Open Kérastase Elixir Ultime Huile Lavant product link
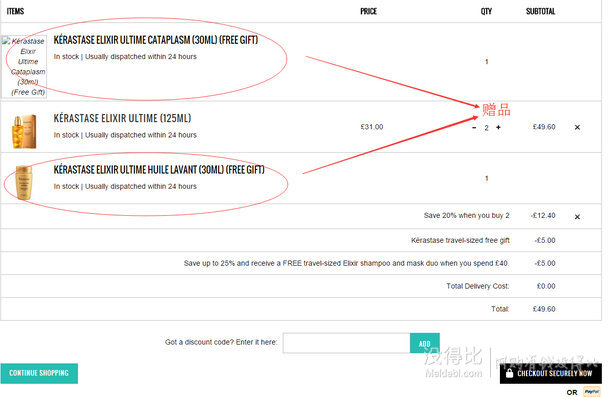Viewport: 610px width, 397px height. coord(159,170)
